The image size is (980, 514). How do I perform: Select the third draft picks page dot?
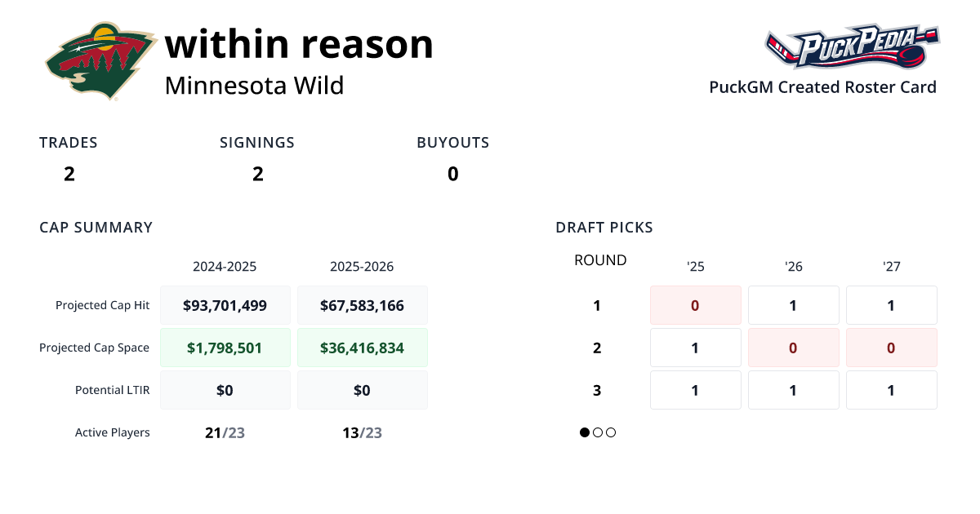[611, 432]
